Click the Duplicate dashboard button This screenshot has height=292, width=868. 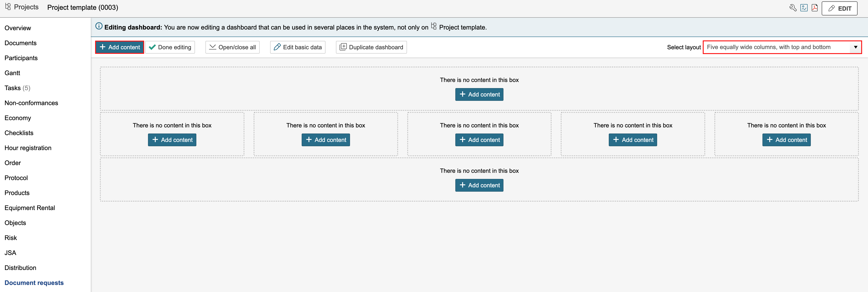[371, 47]
